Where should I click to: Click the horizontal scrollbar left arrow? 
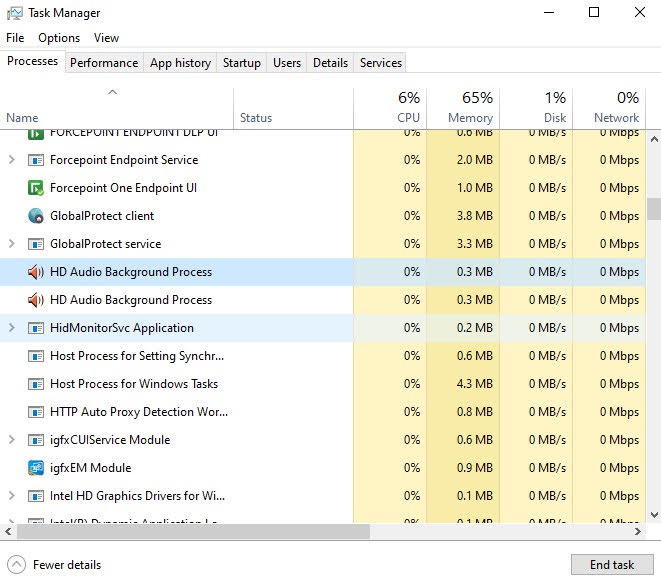click(x=8, y=532)
